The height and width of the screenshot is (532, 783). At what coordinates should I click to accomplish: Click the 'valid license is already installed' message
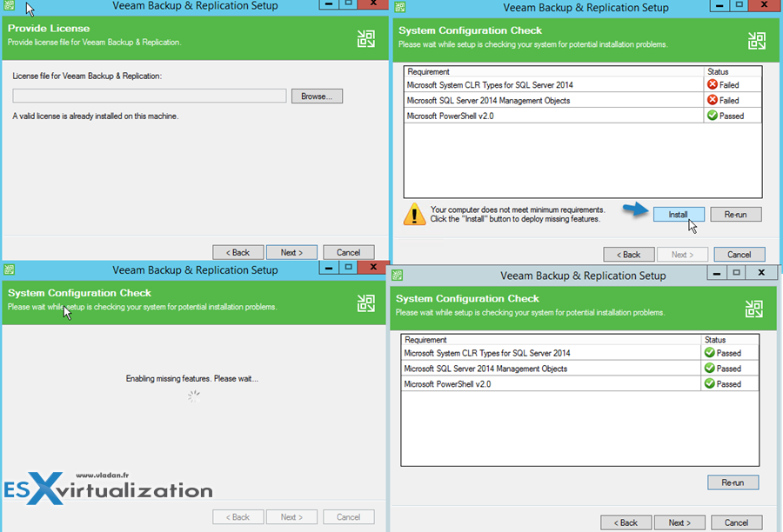tap(96, 116)
